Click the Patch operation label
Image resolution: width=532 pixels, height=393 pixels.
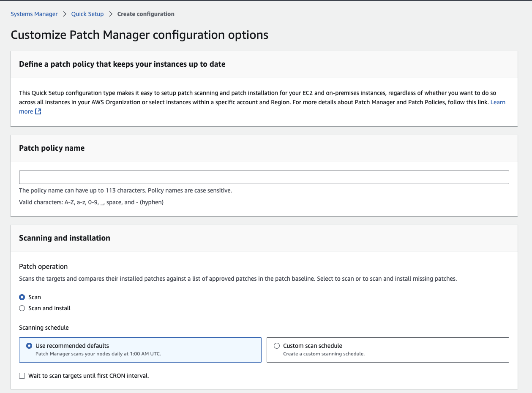[44, 266]
